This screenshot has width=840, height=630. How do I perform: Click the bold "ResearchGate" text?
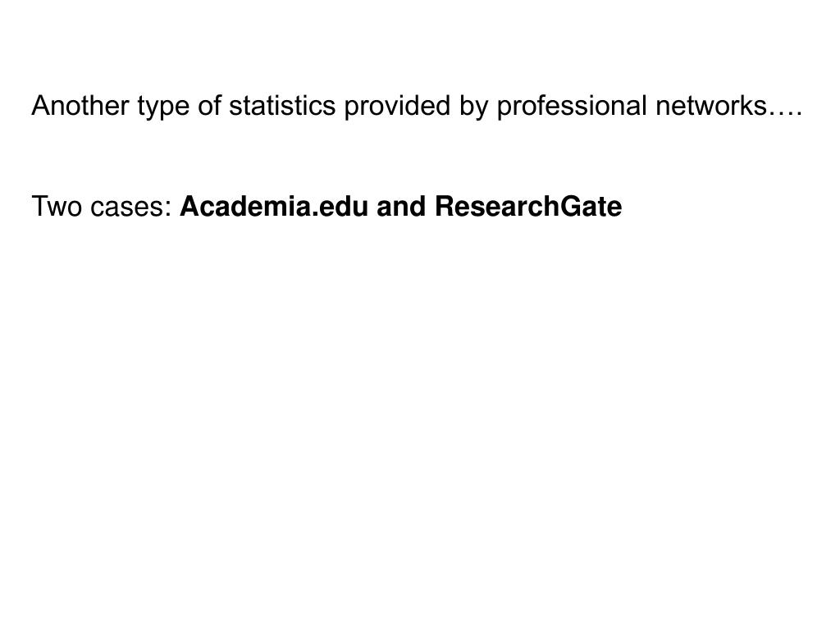[x=528, y=208]
